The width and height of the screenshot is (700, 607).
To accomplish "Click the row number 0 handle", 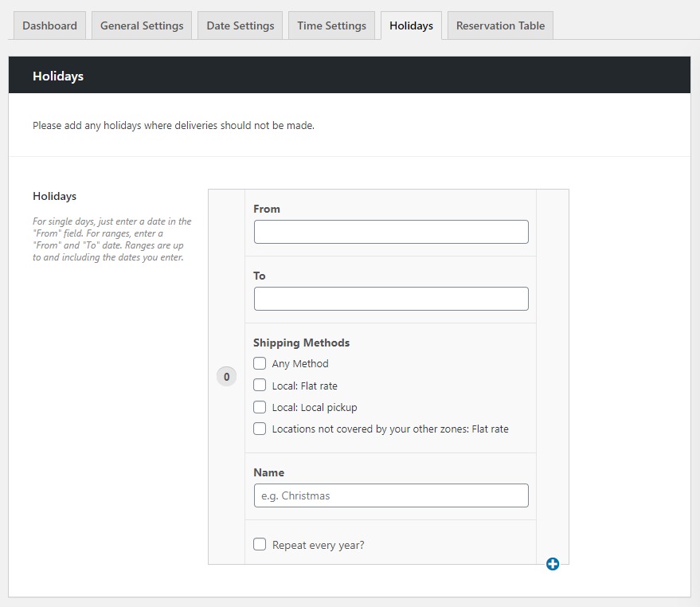I will [x=226, y=377].
